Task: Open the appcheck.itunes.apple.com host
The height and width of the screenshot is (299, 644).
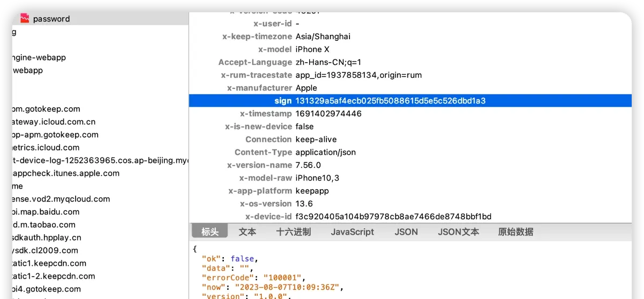Action: pos(65,173)
